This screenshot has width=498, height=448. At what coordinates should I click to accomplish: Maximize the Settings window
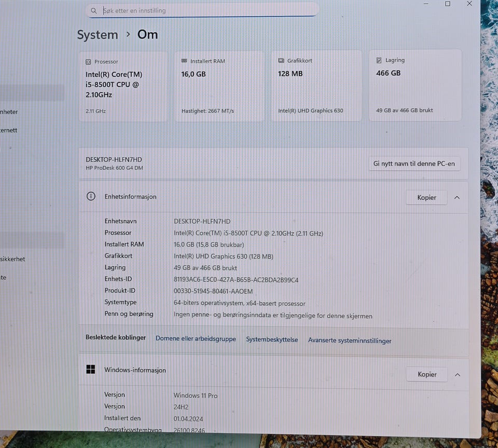448,4
